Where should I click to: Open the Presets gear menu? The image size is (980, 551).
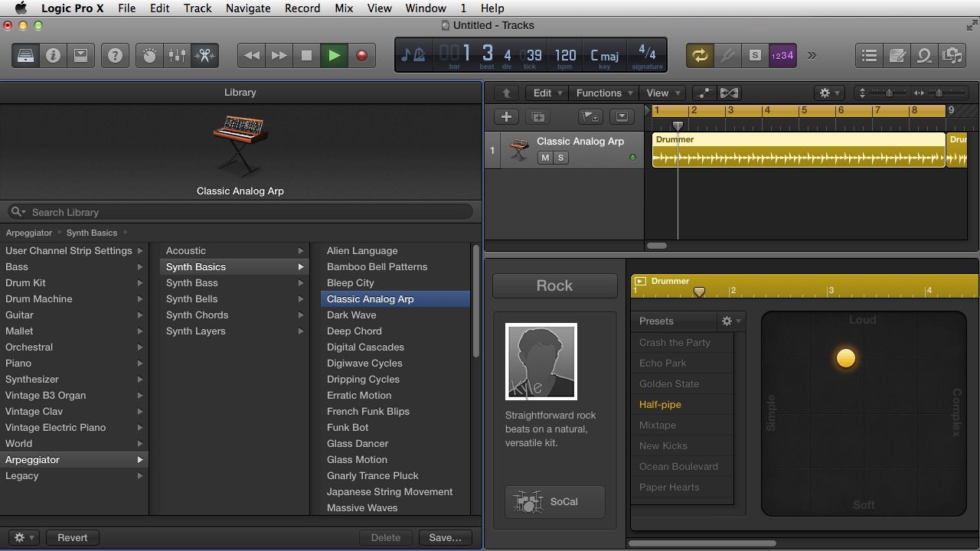[731, 321]
